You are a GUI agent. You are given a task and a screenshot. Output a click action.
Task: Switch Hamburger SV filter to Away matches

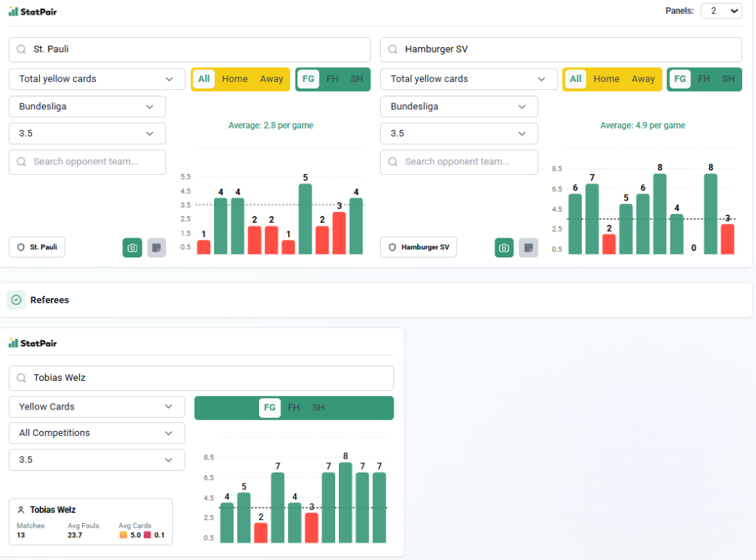pos(643,79)
